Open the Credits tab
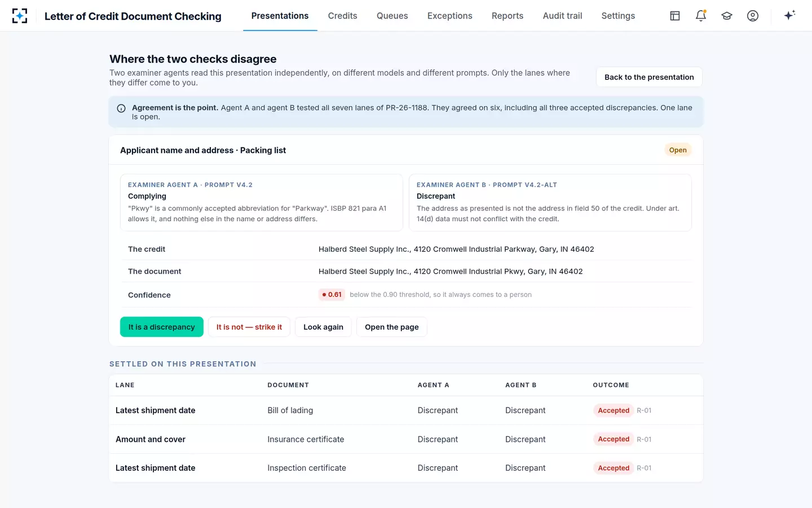Image resolution: width=812 pixels, height=508 pixels. click(342, 16)
